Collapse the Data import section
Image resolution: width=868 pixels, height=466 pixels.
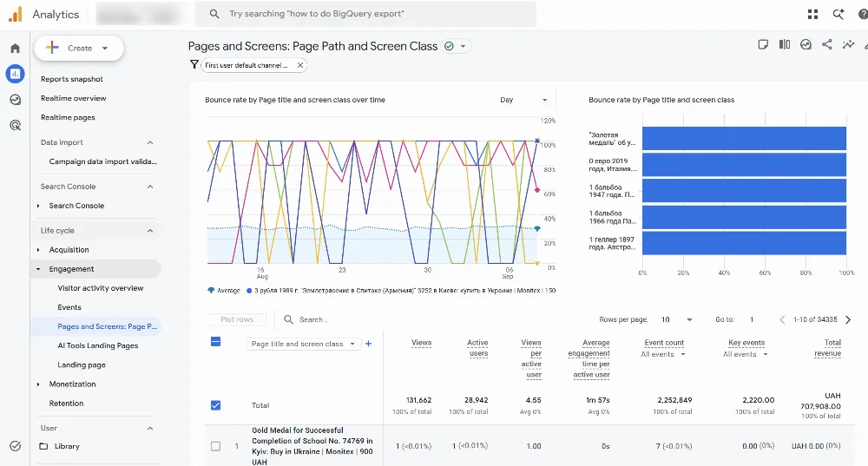point(150,142)
